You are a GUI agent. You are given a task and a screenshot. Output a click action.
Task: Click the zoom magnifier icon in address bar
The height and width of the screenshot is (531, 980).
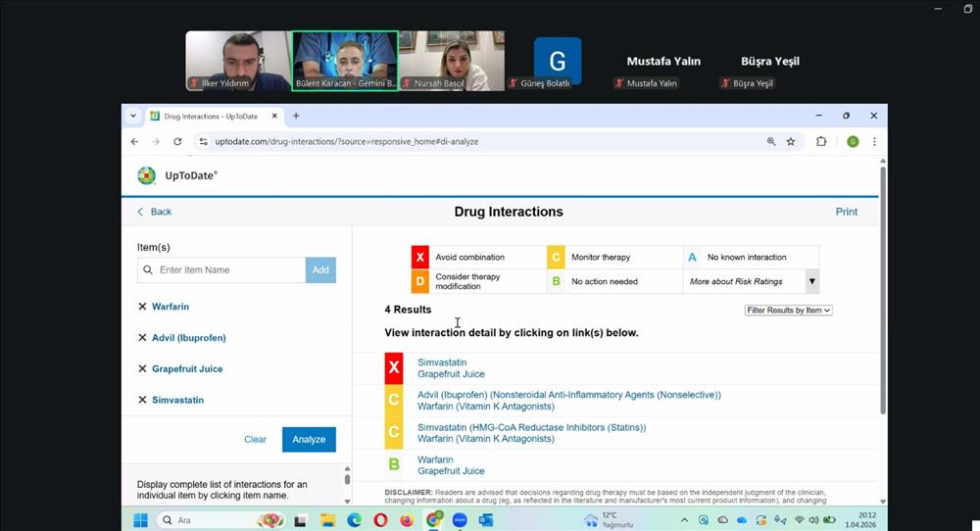click(x=771, y=141)
